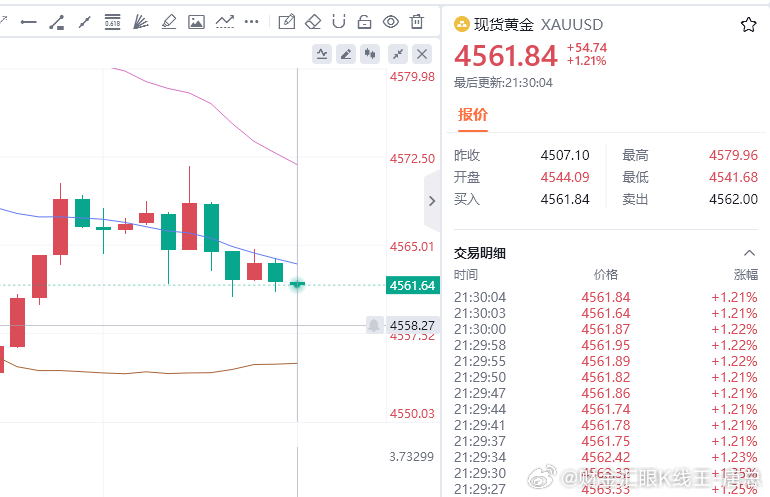The image size is (770, 497).
Task: Click the 时间 column header
Action: click(466, 275)
